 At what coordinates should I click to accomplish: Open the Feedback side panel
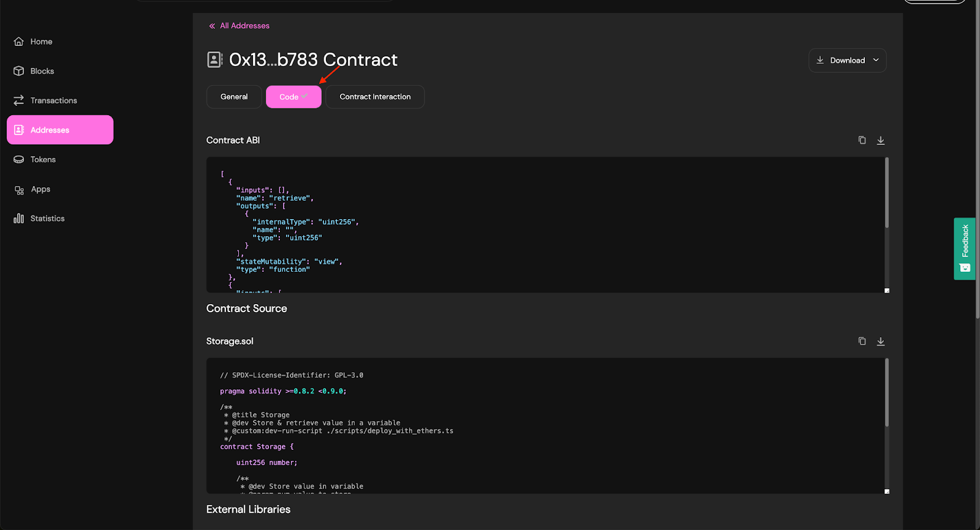(965, 248)
